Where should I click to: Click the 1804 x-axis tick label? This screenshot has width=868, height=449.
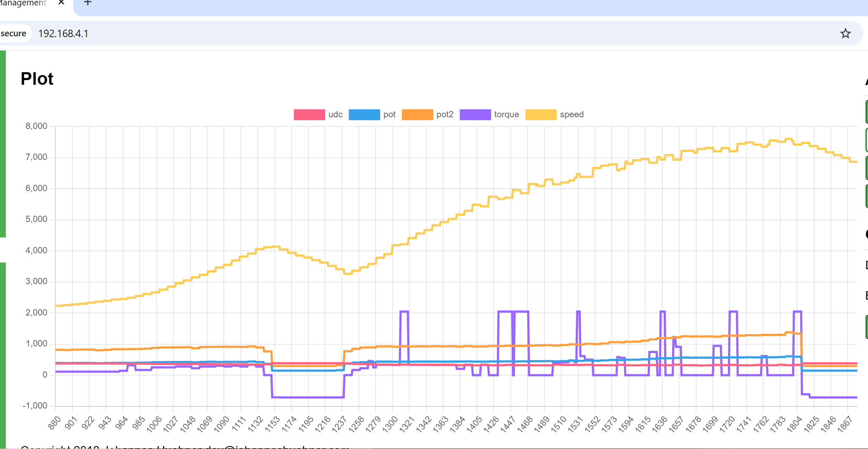click(x=795, y=424)
